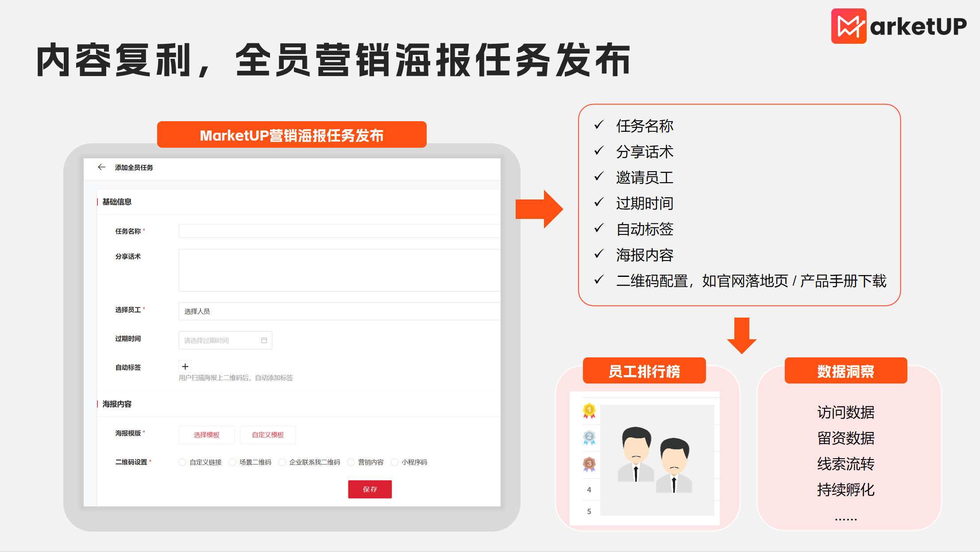Click the 自定义模板 button
This screenshot has height=552, width=980.
coord(267,435)
